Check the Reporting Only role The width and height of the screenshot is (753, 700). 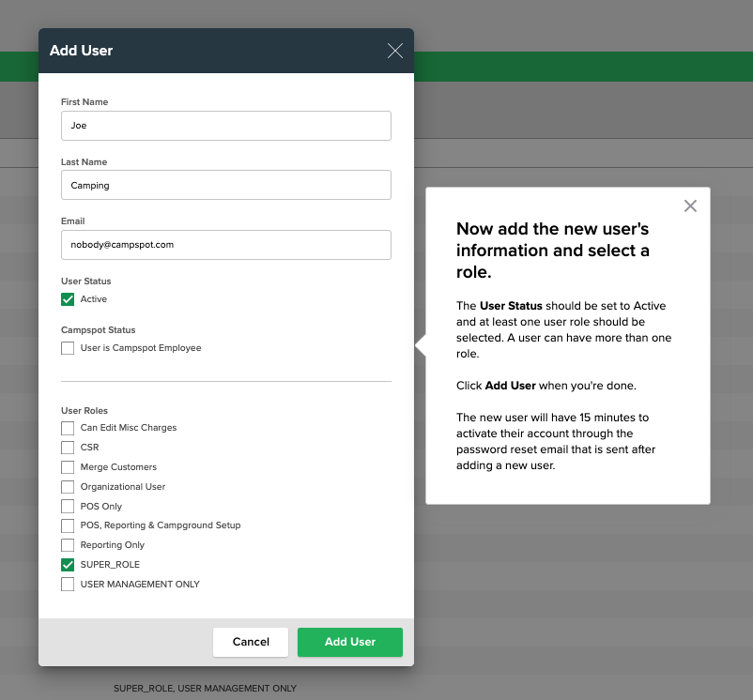68,544
